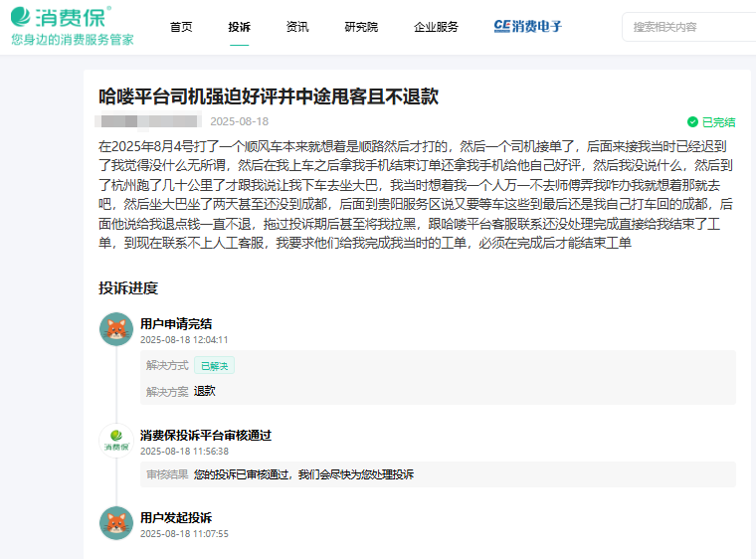This screenshot has width=756, height=559.
Task: Click the timestamp 2025-08-18 11:07:55
Action: click(x=184, y=534)
